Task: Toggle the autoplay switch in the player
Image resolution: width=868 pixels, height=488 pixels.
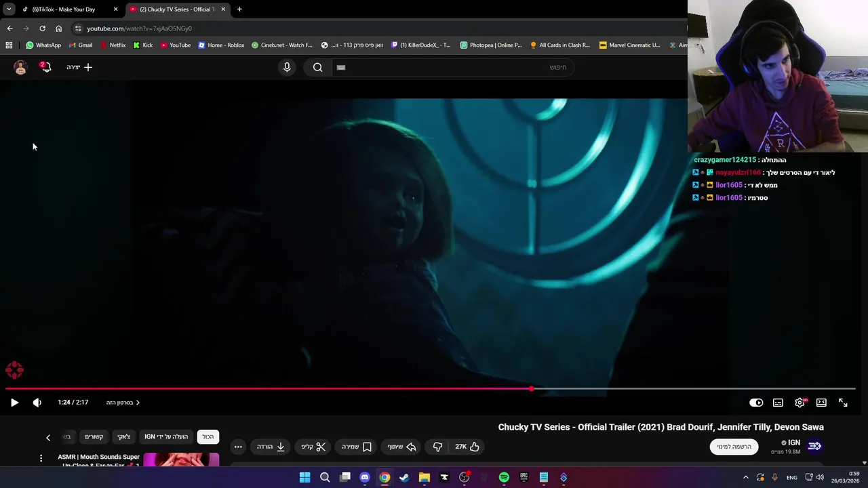Action: (x=756, y=403)
